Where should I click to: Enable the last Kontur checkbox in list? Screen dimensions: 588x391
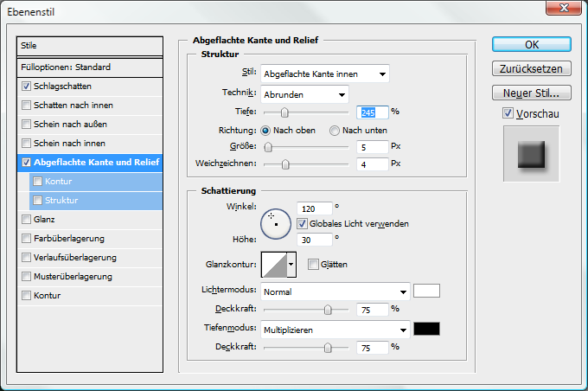click(x=26, y=295)
